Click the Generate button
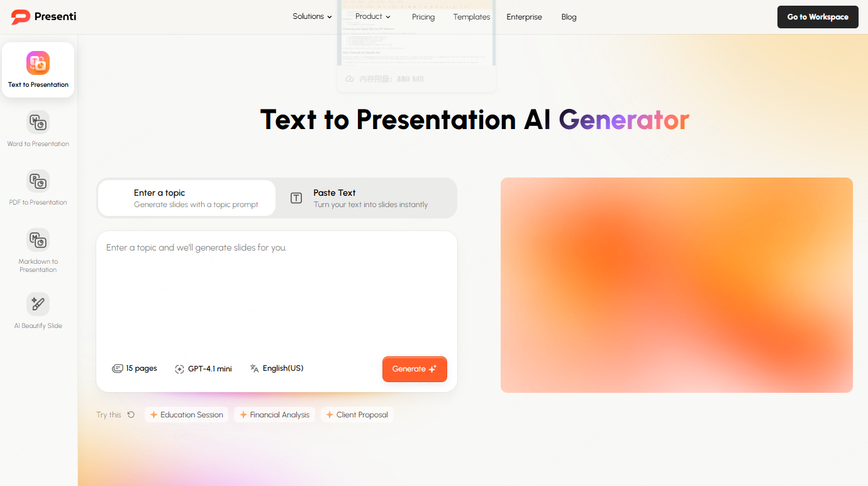Screen dimensions: 868x486 pyautogui.click(x=415, y=369)
